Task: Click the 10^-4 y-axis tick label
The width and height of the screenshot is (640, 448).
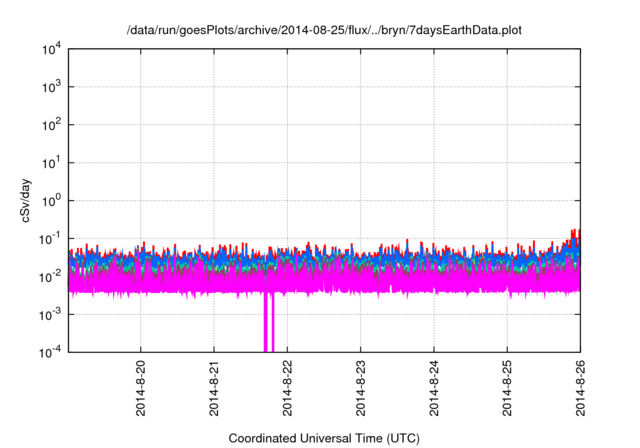Action: (x=50, y=352)
